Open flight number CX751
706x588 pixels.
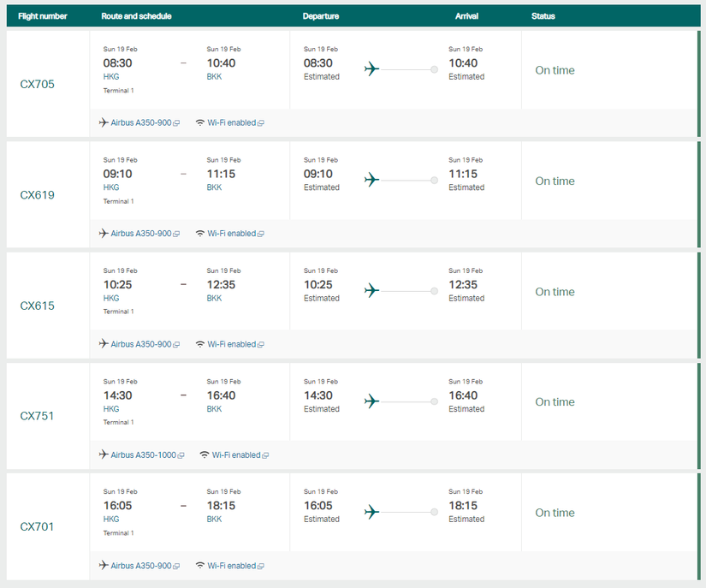(x=37, y=416)
